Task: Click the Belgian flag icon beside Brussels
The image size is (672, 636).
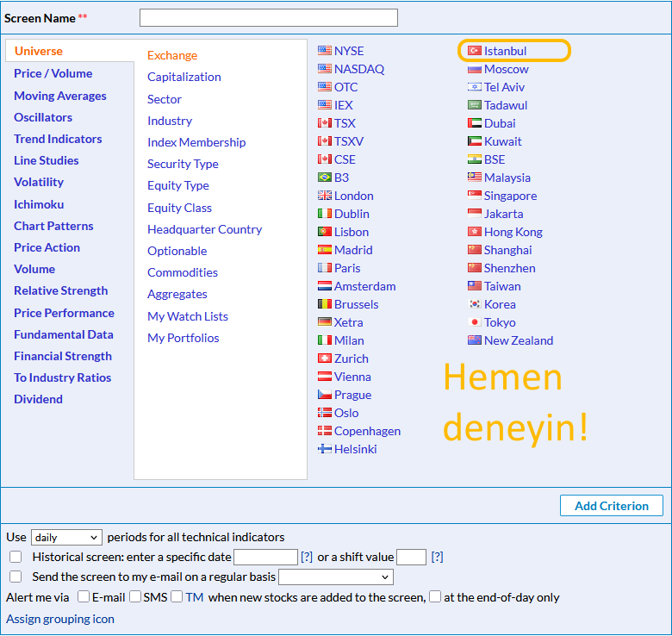Action: (x=325, y=304)
